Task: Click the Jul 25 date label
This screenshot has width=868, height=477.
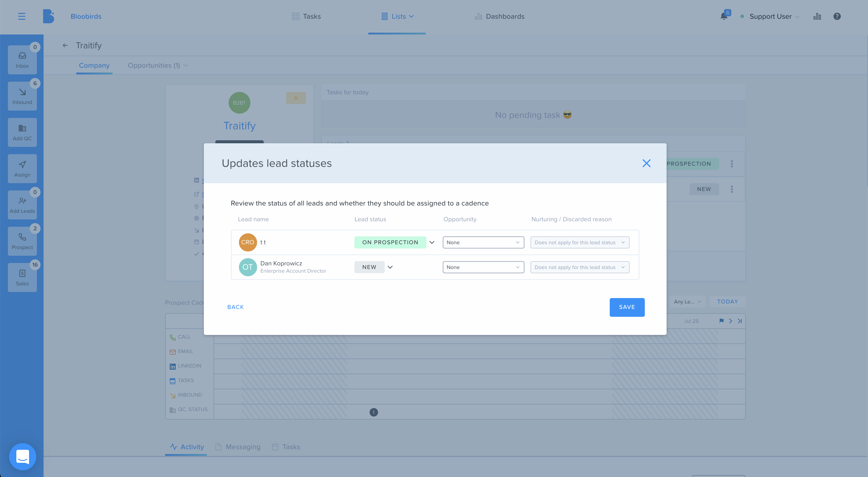Action: pos(691,321)
